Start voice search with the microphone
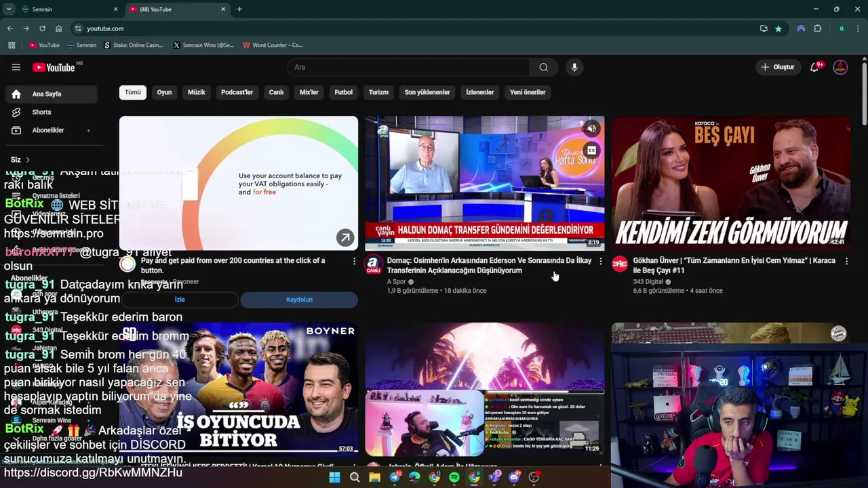This screenshot has height=488, width=868. [574, 67]
